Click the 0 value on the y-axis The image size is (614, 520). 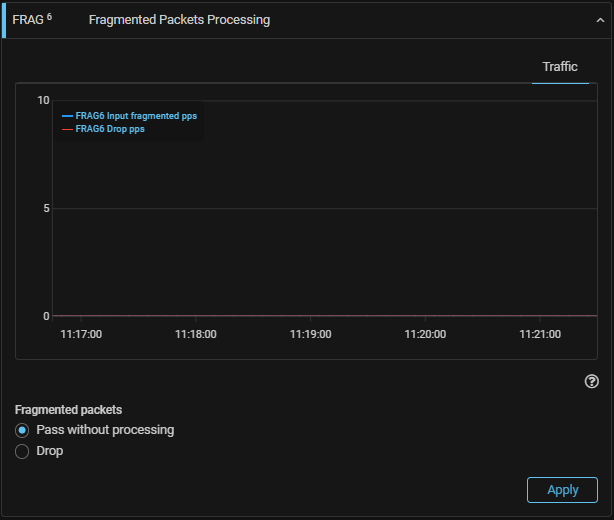click(46, 316)
